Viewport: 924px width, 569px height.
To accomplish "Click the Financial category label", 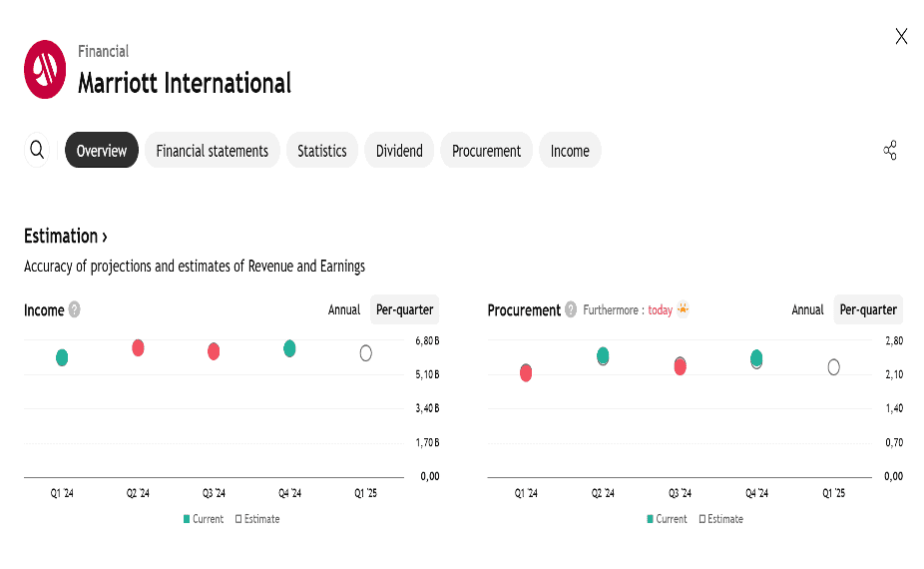I will pos(103,51).
